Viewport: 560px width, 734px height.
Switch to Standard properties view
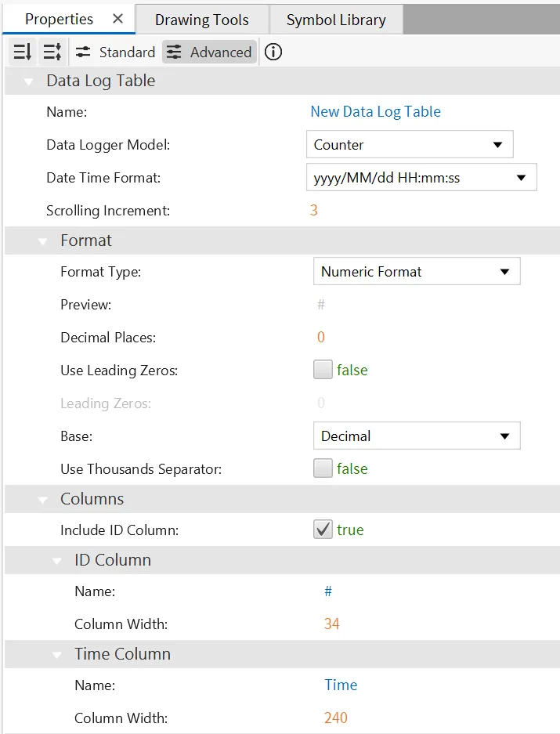tap(116, 52)
